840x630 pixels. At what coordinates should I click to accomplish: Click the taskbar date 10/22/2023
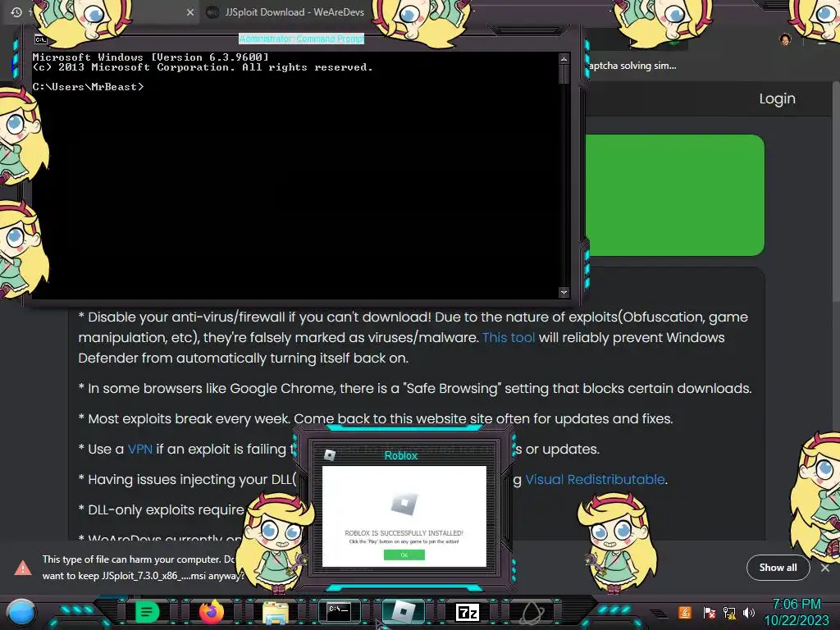796,620
